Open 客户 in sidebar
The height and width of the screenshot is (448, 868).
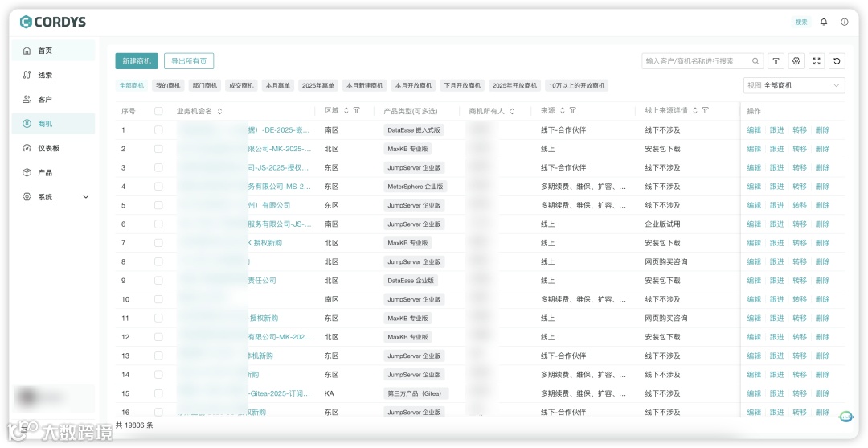(x=53, y=100)
